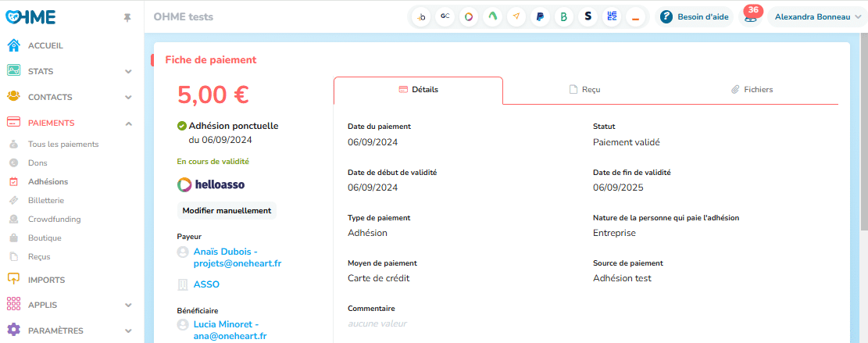
Task: Collapse the Paiements menu section
Action: point(128,123)
